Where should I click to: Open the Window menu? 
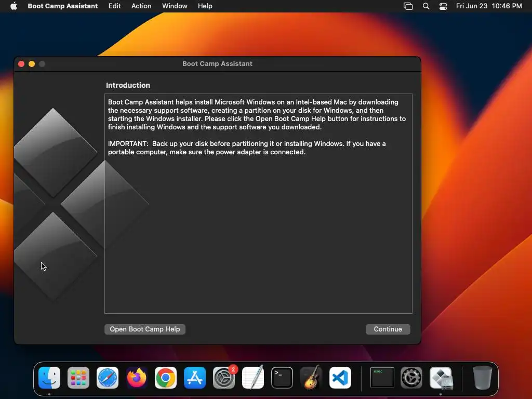[x=175, y=6]
